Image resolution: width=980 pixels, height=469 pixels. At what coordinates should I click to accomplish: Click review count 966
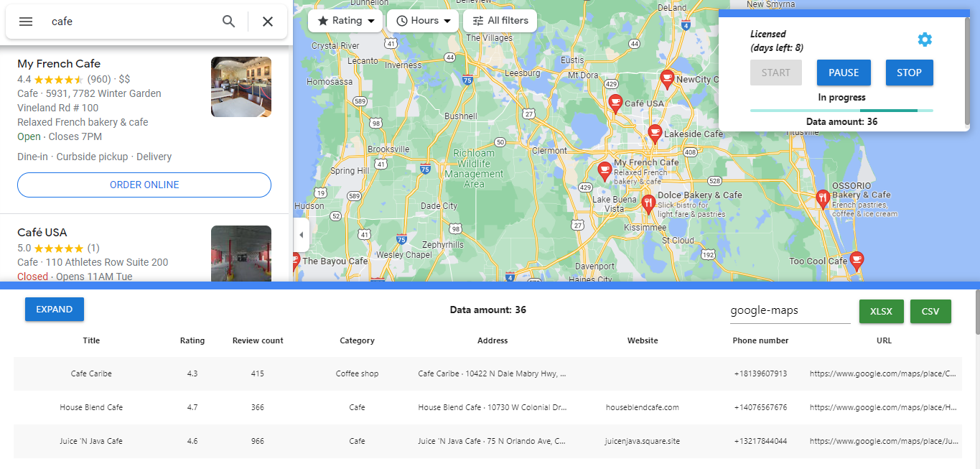pyautogui.click(x=258, y=441)
